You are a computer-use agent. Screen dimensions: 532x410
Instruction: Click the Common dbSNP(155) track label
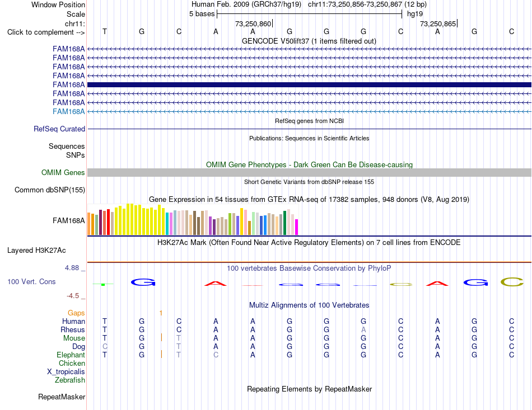49,190
